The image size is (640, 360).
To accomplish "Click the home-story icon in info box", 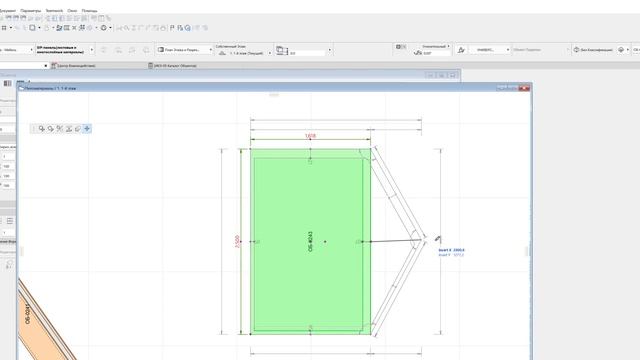I will tap(222, 53).
